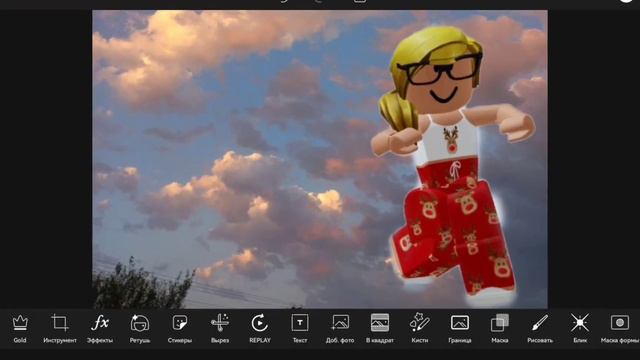Select the Граница border tool
This screenshot has width=640, height=360.
[x=460, y=328]
